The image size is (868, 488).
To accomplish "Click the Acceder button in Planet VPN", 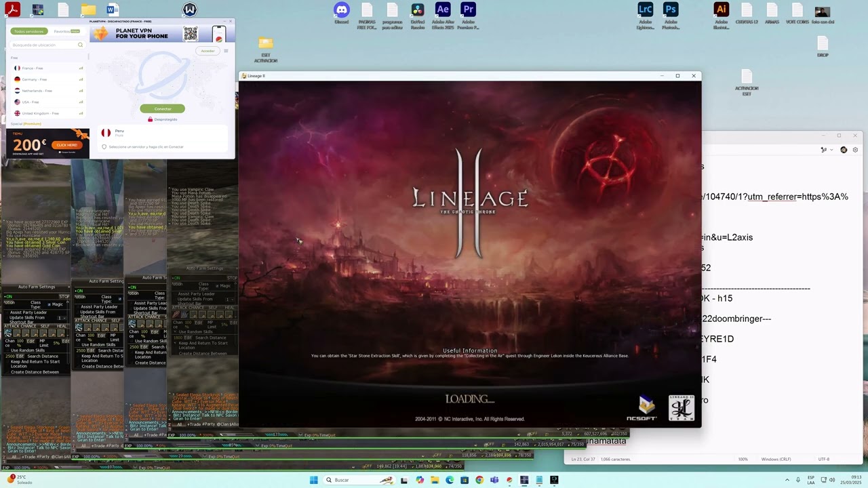I will click(x=208, y=51).
